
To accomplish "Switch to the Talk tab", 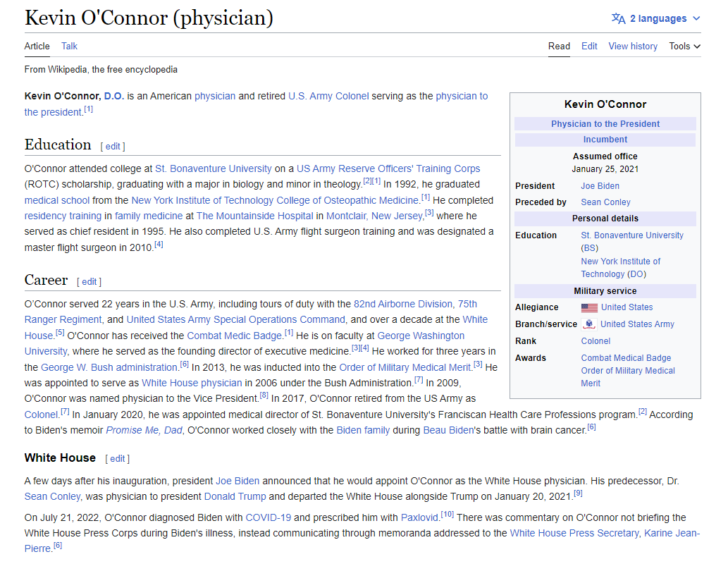I will click(x=69, y=46).
